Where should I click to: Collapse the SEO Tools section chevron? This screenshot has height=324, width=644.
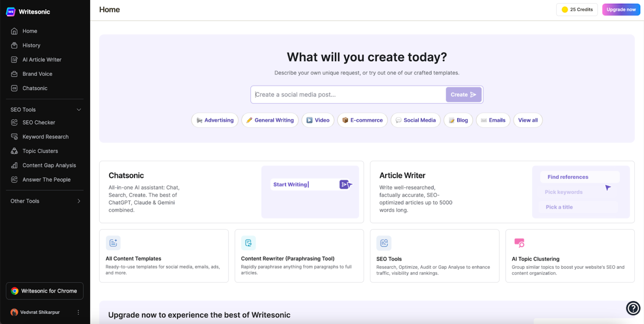point(79,110)
